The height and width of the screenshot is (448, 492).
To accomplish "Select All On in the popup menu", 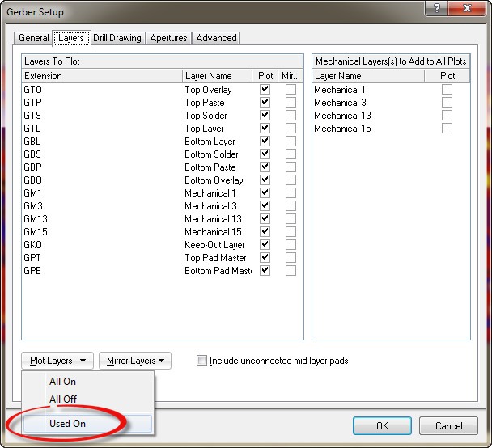I will coord(62,382).
